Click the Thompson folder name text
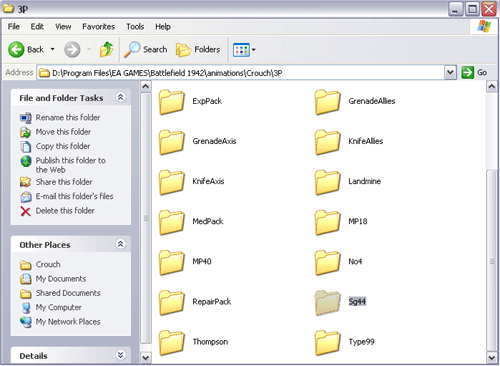 point(210,342)
